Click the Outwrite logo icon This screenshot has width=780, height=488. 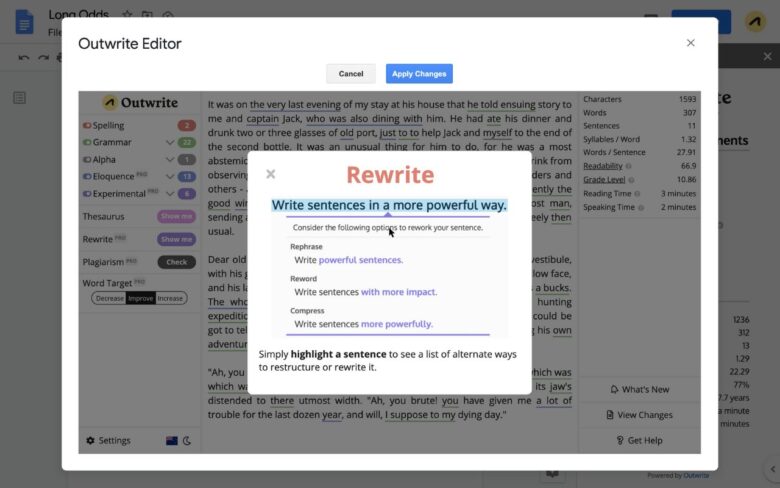109,102
